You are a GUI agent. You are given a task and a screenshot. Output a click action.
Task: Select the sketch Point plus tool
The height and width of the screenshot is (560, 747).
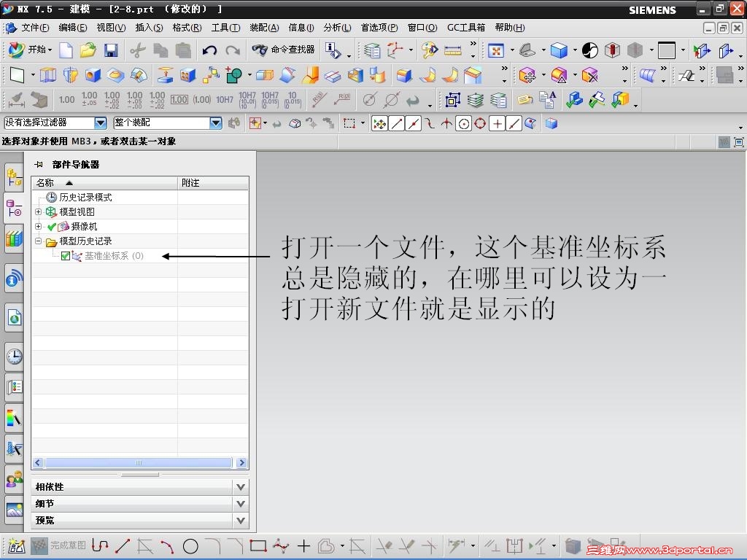pos(303,545)
